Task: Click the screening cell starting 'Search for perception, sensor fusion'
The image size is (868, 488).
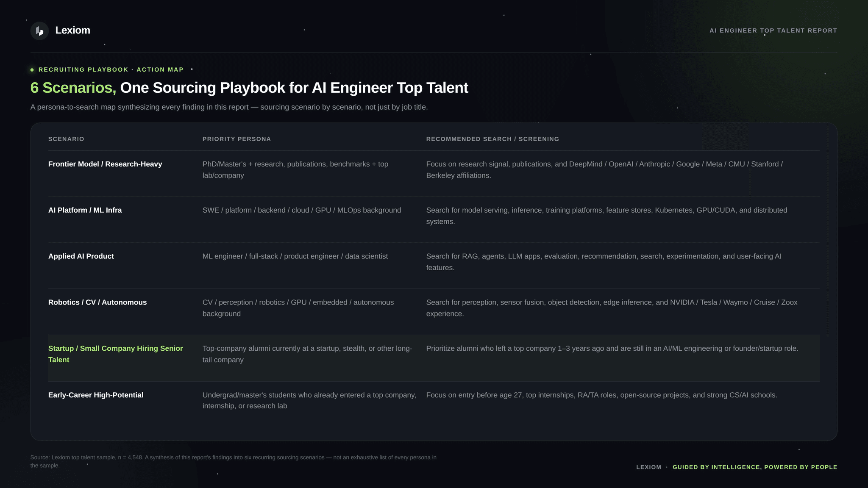Action: [612, 308]
